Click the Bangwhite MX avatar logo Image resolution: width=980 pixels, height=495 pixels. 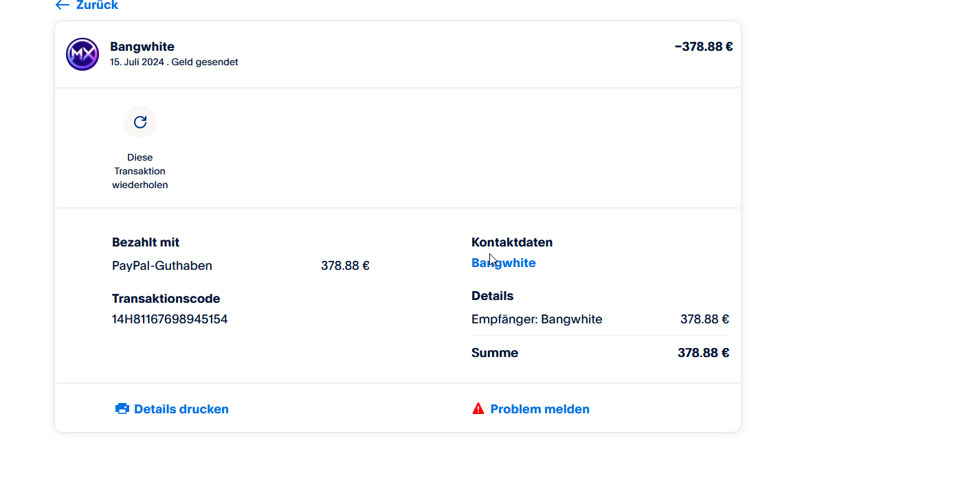click(82, 54)
